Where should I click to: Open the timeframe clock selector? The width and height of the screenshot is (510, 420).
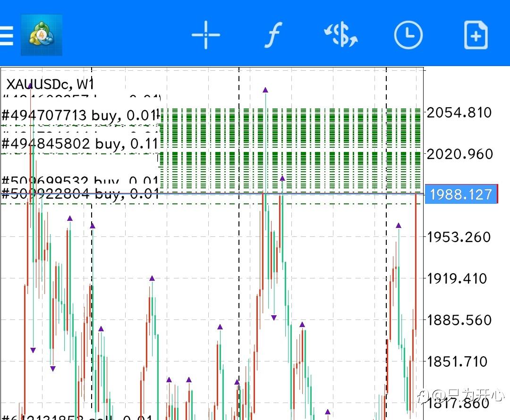point(408,35)
